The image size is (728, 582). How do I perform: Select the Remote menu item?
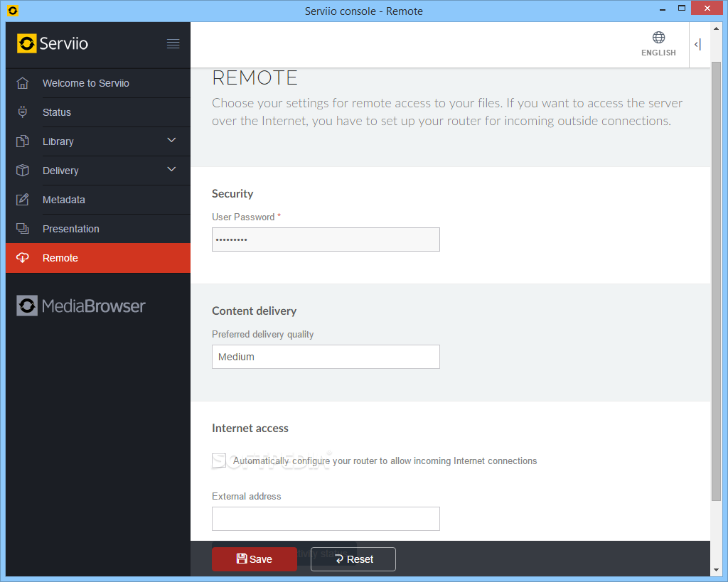(98, 258)
